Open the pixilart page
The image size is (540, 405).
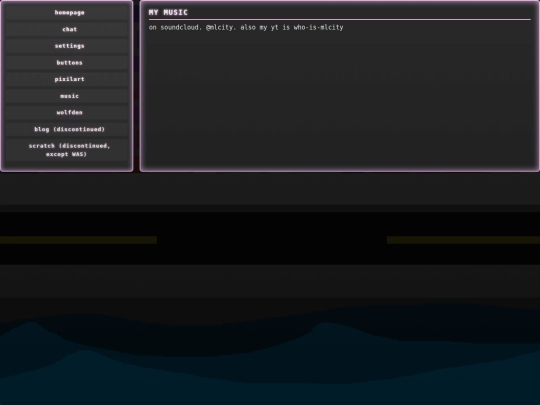(67, 79)
